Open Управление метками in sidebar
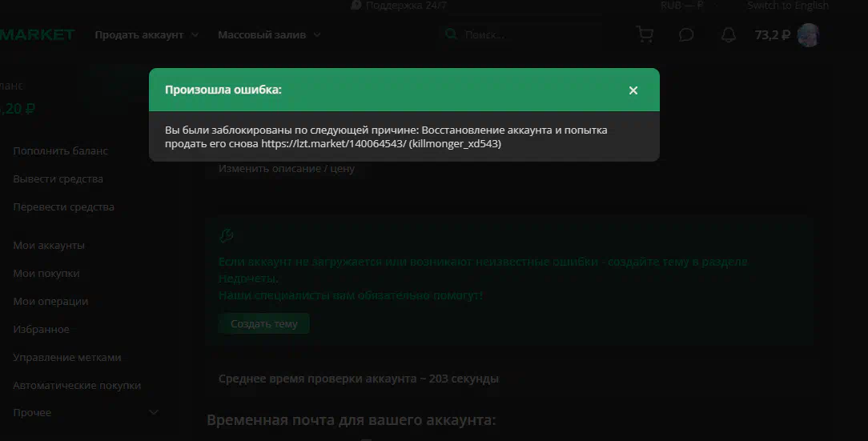 [67, 358]
